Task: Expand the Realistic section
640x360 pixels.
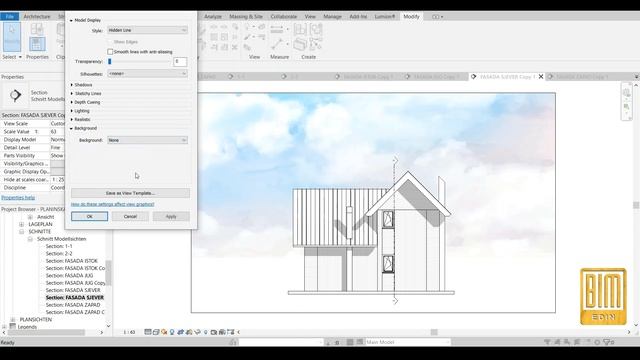Action: pyautogui.click(x=71, y=120)
